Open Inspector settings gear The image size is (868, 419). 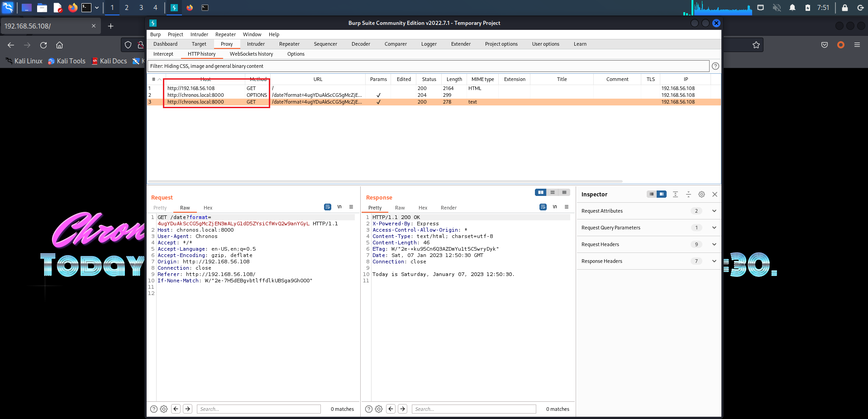tap(701, 194)
